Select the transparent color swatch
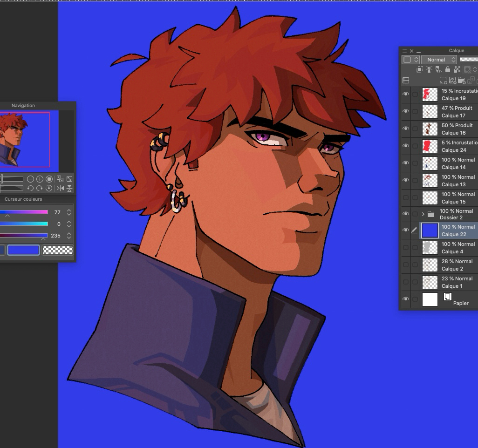The height and width of the screenshot is (448, 478). pyautogui.click(x=58, y=250)
